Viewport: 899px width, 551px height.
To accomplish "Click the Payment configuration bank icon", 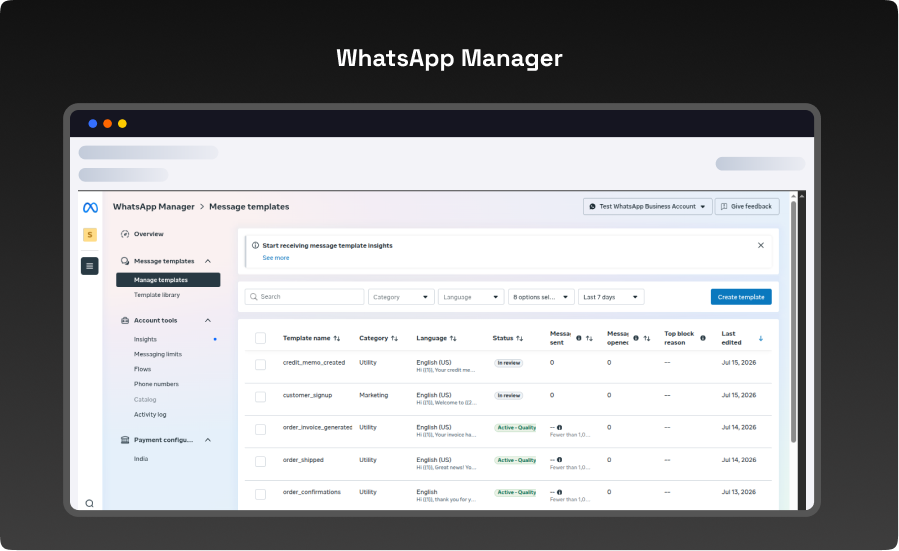I will pos(125,440).
